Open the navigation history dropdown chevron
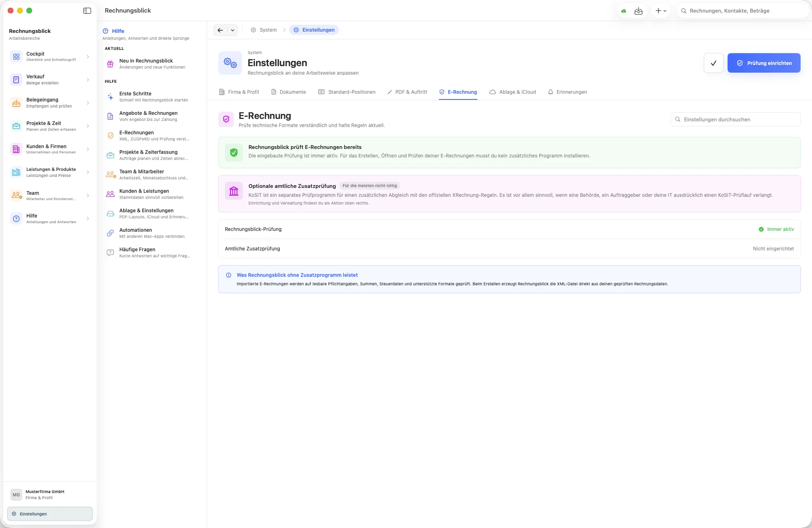 point(233,30)
